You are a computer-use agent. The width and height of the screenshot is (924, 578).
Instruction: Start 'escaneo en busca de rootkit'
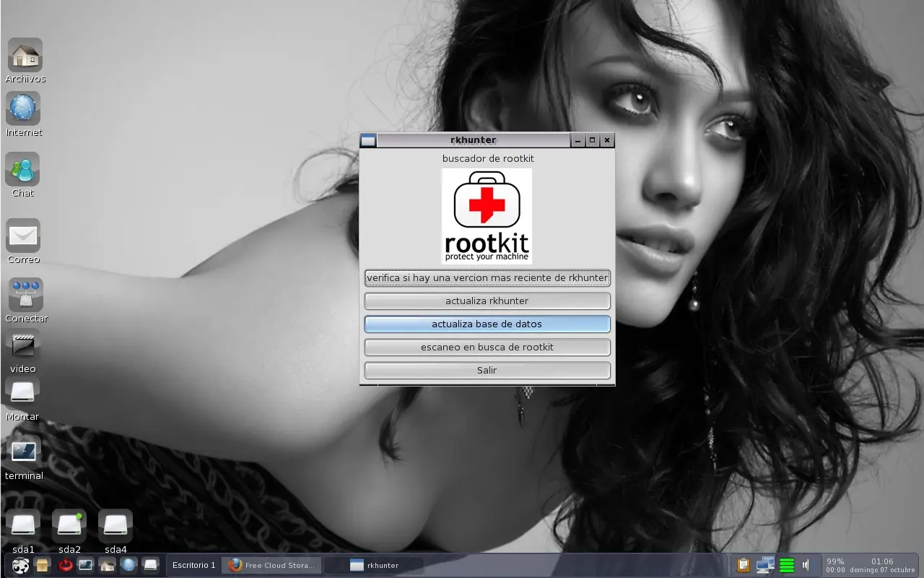click(487, 348)
